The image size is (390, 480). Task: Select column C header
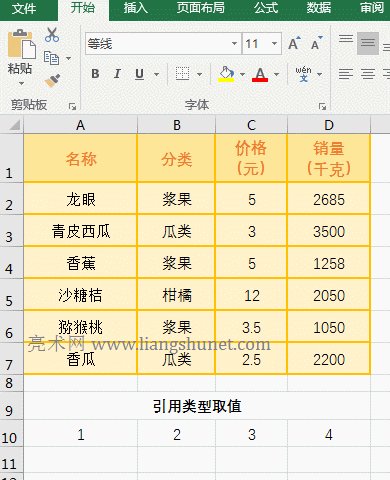tap(251, 125)
